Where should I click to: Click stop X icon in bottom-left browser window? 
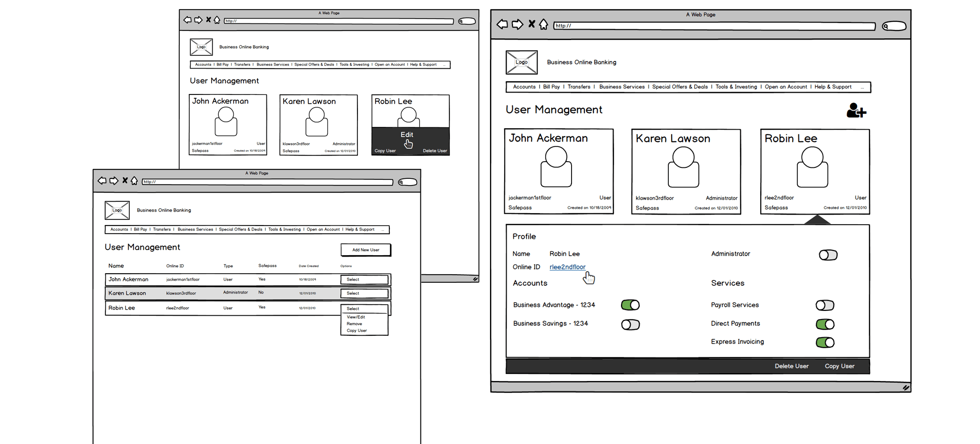[x=125, y=180]
